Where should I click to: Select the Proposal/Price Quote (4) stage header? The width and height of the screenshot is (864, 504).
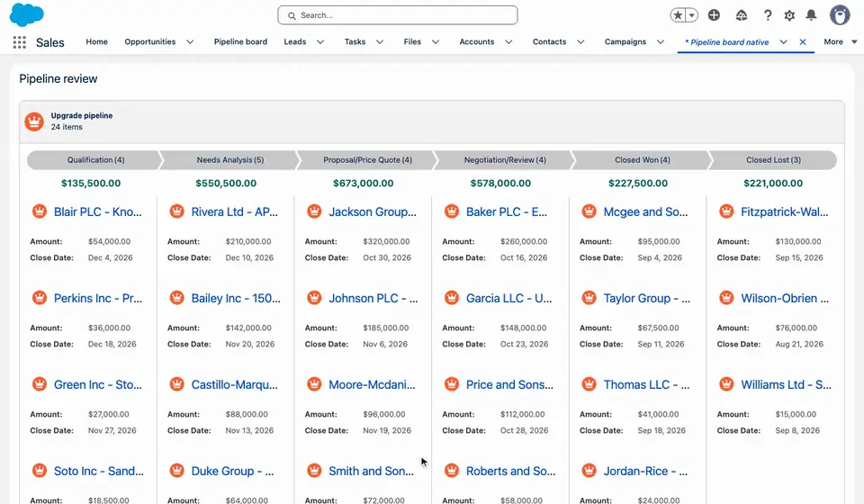[x=367, y=159]
